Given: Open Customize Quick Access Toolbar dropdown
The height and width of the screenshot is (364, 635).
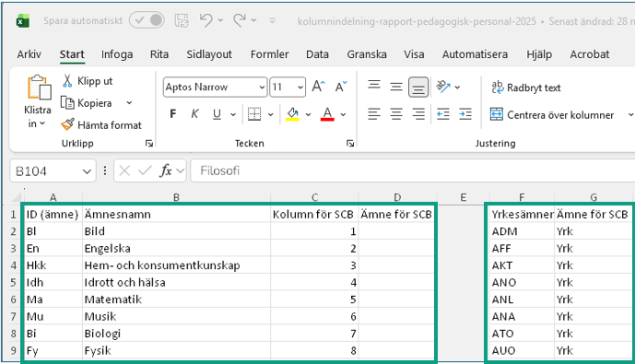Looking at the screenshot, I should pos(273,20).
